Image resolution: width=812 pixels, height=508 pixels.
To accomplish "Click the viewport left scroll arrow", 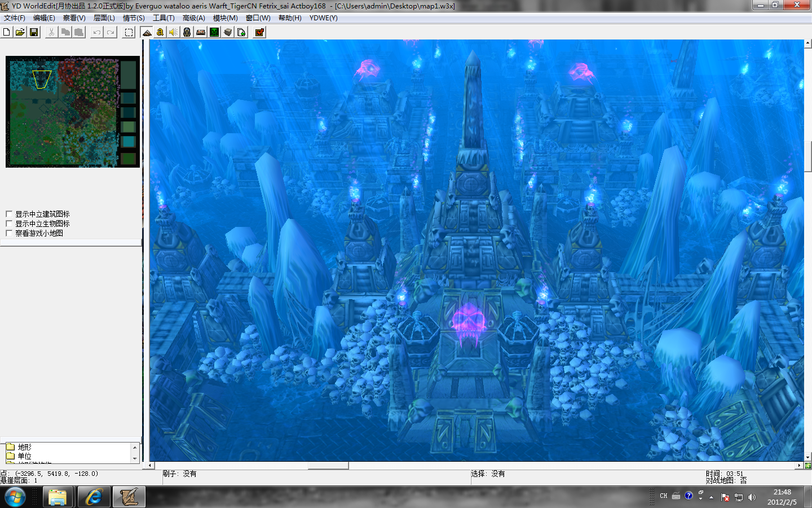I will [150, 466].
